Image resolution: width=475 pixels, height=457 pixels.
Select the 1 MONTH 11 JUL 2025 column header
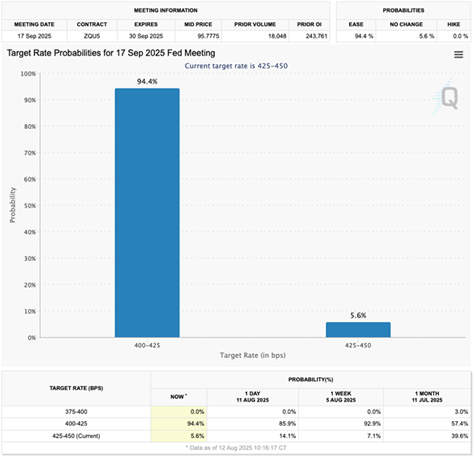click(x=427, y=397)
